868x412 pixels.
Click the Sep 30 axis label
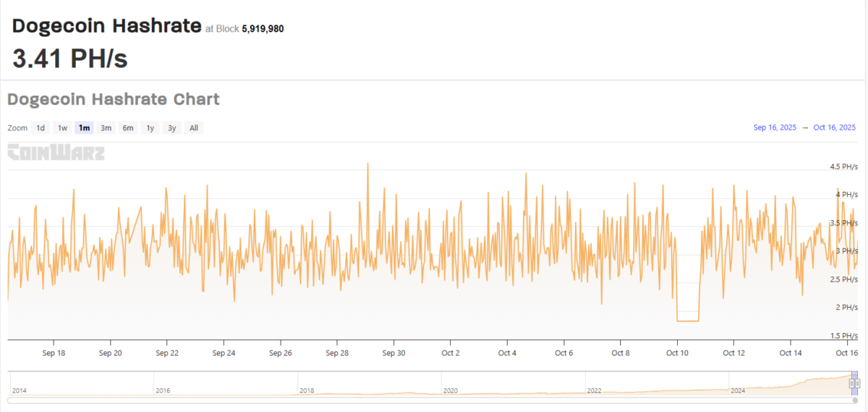coord(393,353)
